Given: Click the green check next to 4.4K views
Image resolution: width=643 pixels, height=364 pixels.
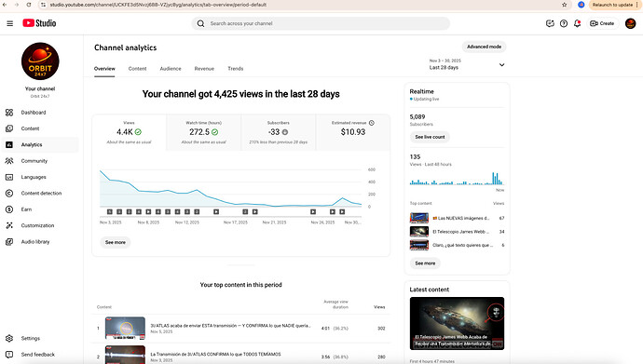Looking at the screenshot, I should 138,132.
